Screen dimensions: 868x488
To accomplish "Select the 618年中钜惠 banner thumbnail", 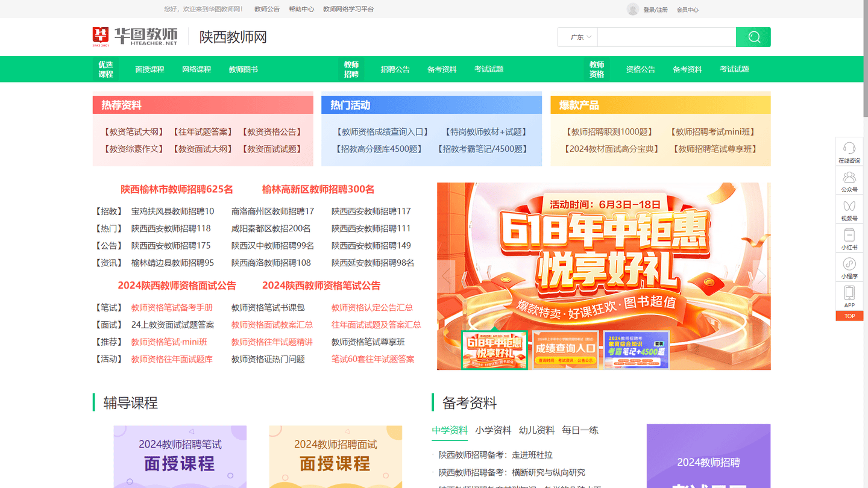I will click(x=494, y=349).
